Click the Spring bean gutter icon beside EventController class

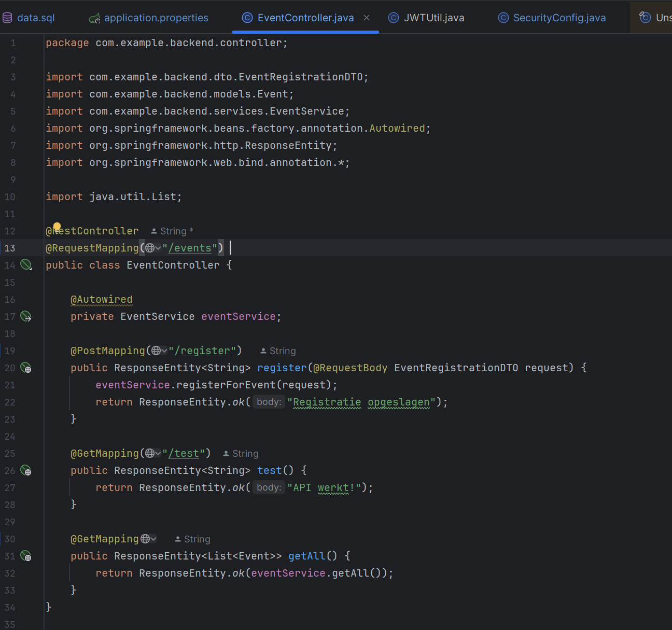[x=25, y=265]
